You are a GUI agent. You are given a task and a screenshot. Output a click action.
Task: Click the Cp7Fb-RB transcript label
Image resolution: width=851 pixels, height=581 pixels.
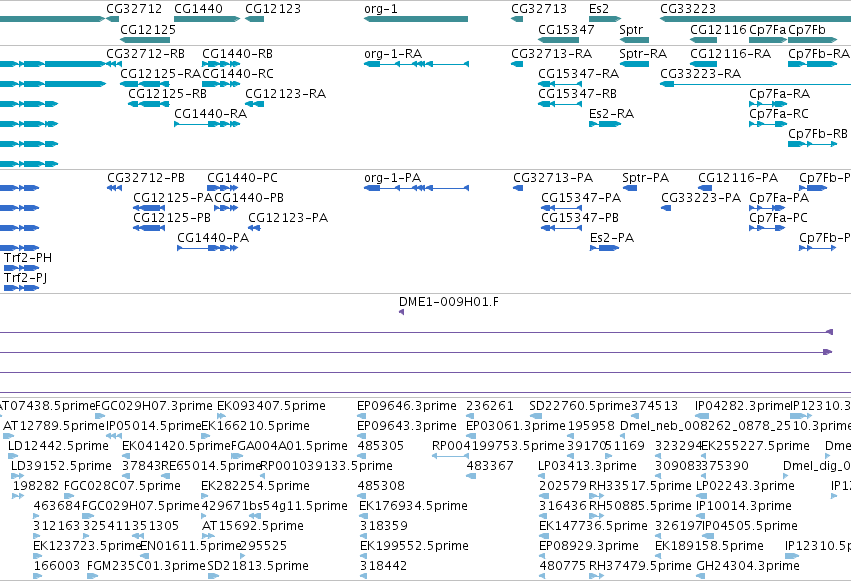point(818,134)
